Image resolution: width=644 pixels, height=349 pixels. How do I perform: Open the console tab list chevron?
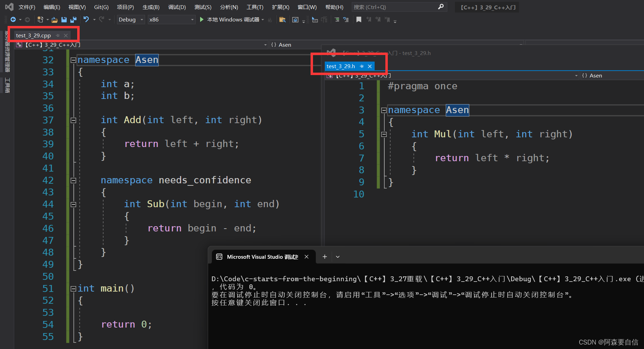pos(338,257)
